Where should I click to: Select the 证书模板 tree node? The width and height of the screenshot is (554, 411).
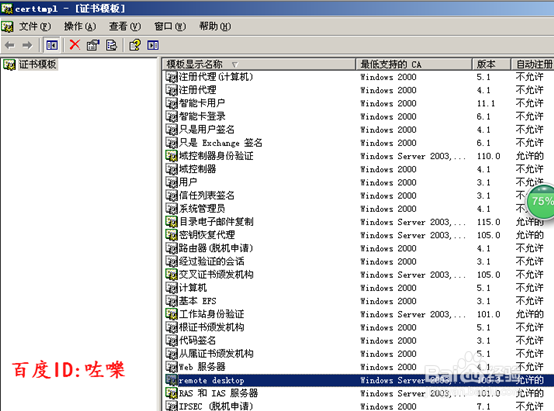tap(37, 64)
